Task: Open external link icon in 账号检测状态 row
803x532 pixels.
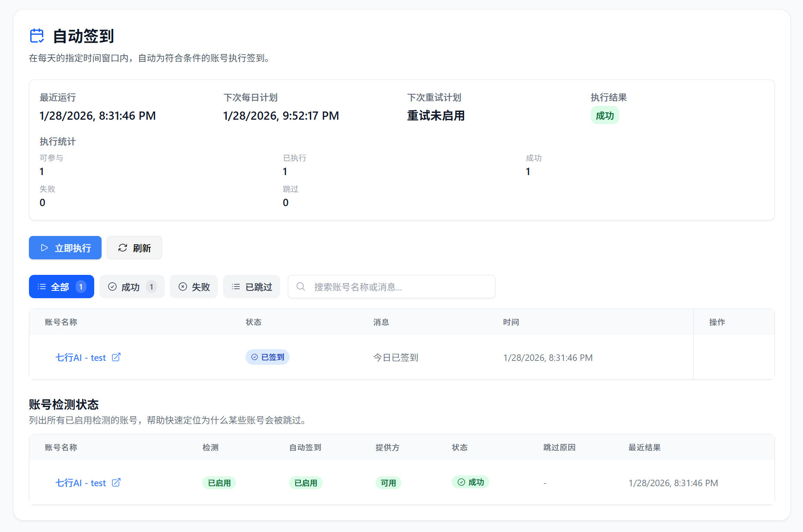Action: point(116,482)
